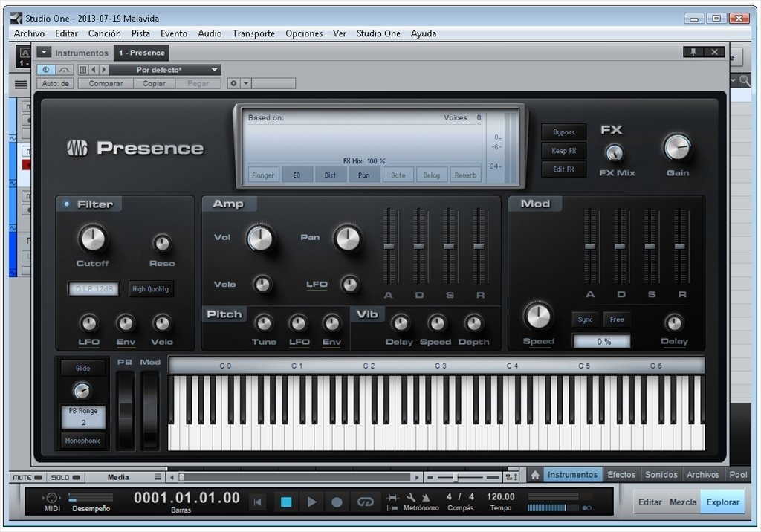
Task: Expand the dropdown beside the gear icon
Action: [246, 83]
